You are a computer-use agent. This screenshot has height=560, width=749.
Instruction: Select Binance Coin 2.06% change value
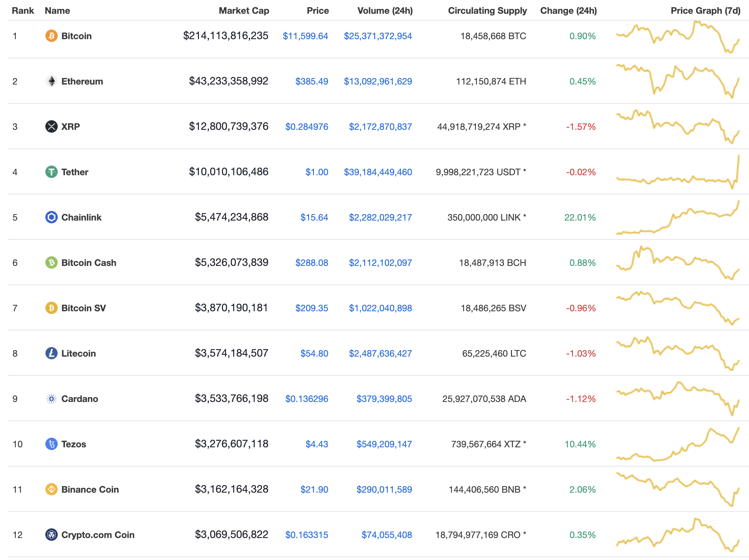click(583, 490)
